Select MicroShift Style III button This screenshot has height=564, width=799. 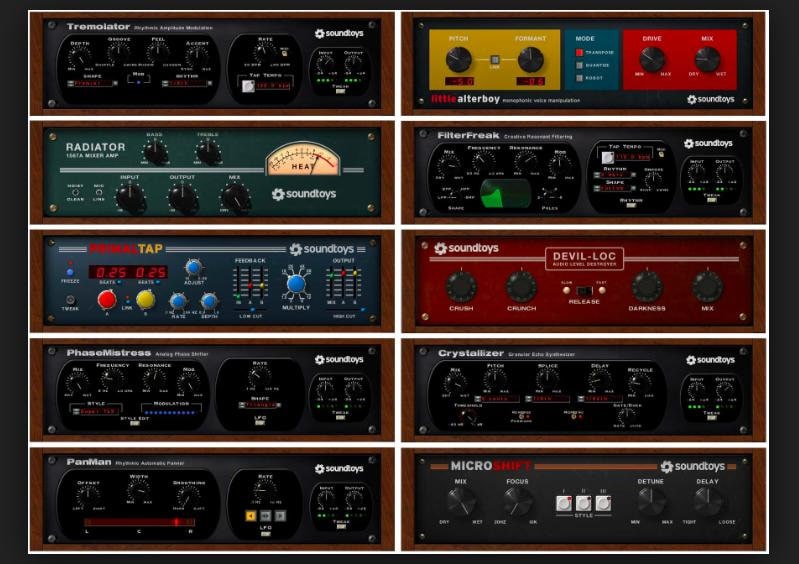click(603, 503)
